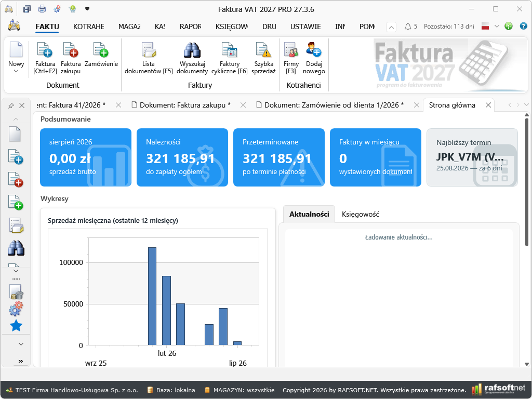Close the Faktura zakupu tab
The width and height of the screenshot is (532, 399).
click(243, 105)
